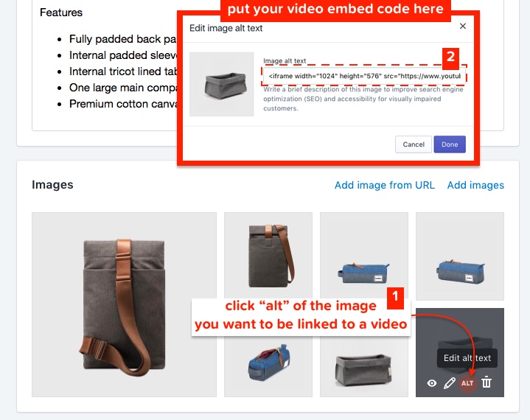This screenshot has height=420, width=530.
Task: Select the open blue pencil case thumbnail
Action: click(268, 367)
